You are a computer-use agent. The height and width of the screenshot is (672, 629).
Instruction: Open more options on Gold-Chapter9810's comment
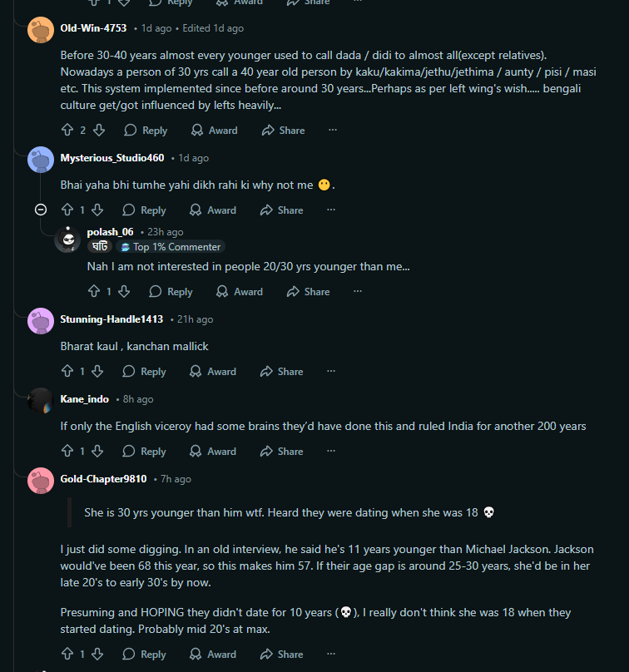[331, 655]
